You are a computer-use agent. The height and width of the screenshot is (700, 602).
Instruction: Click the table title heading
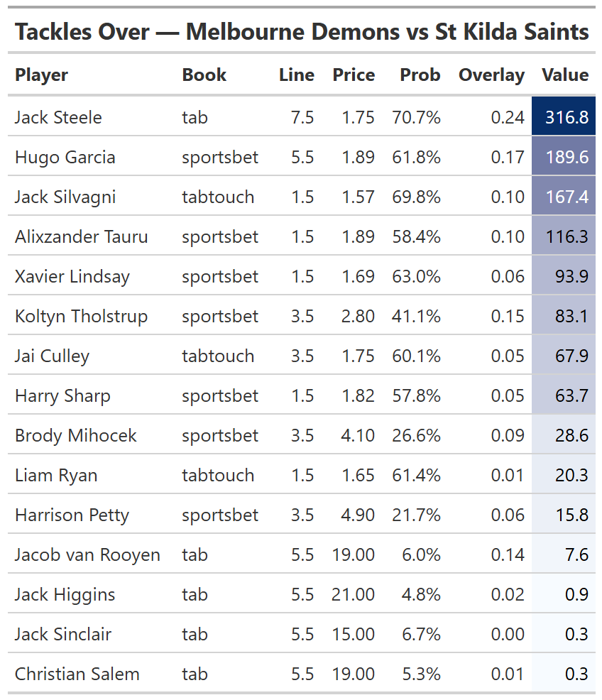click(302, 32)
